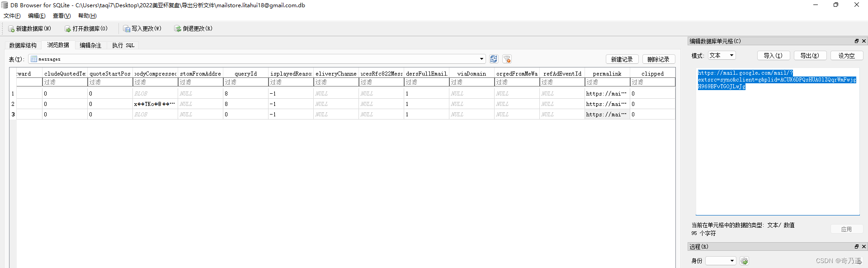Click the New Database toolbar button

30,29
